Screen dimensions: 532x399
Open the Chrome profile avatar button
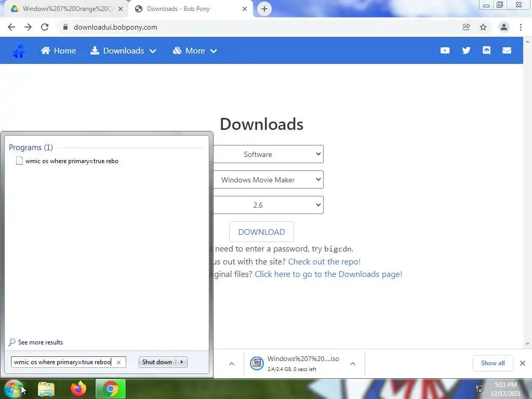coord(504,27)
